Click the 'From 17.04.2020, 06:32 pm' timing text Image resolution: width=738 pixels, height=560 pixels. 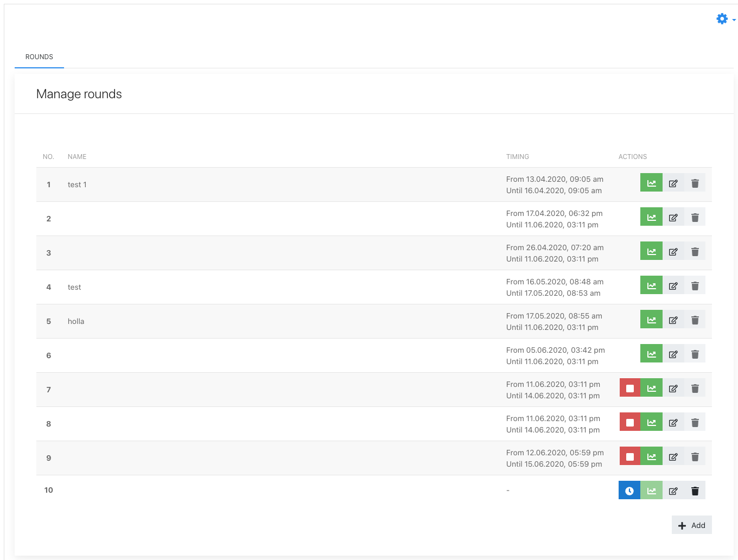[554, 213]
